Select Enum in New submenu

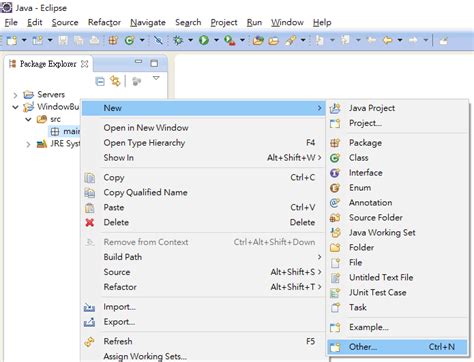(x=397, y=188)
